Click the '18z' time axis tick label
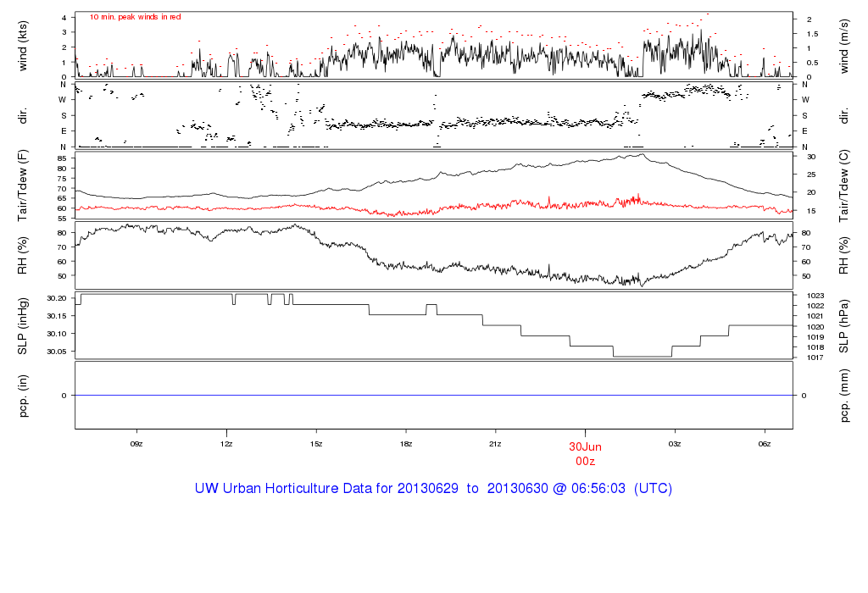 tap(406, 444)
